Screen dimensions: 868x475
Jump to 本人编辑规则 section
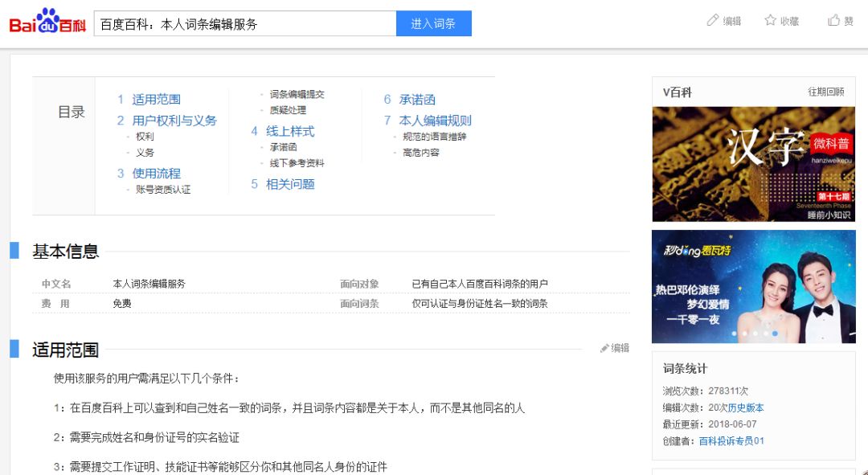[x=435, y=121]
